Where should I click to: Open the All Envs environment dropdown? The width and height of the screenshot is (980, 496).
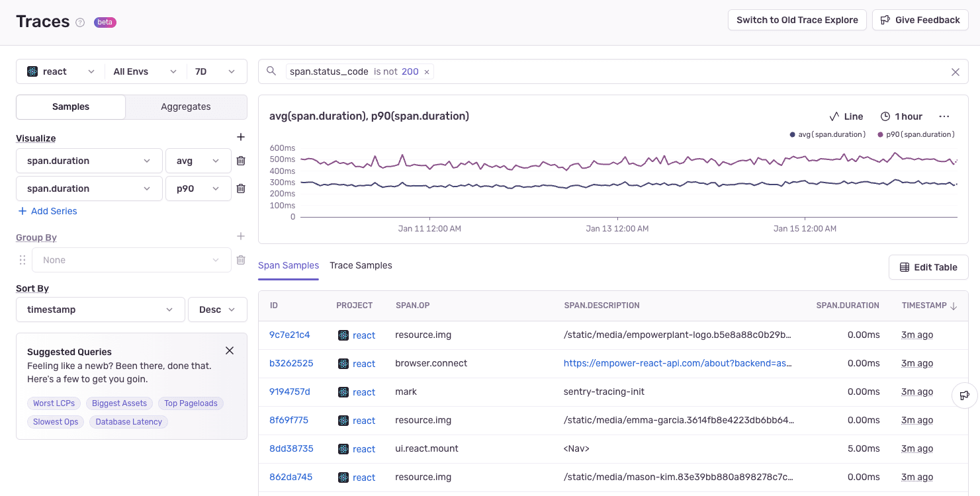point(144,71)
